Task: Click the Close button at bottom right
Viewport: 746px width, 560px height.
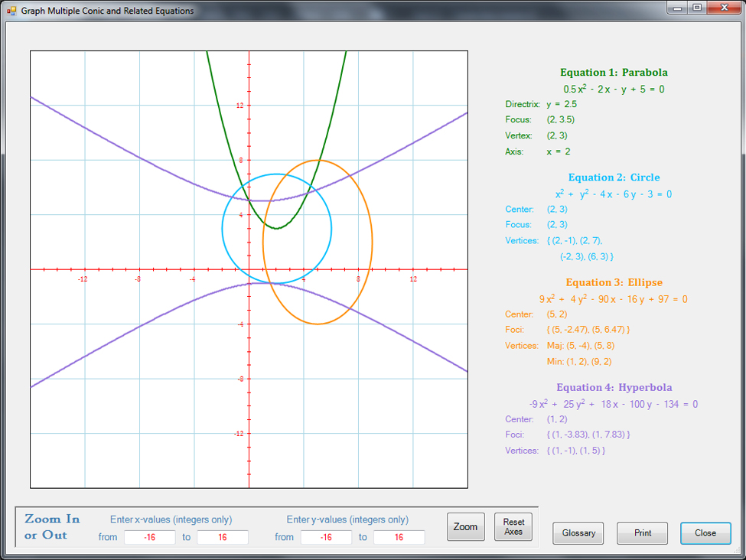Action: (705, 533)
